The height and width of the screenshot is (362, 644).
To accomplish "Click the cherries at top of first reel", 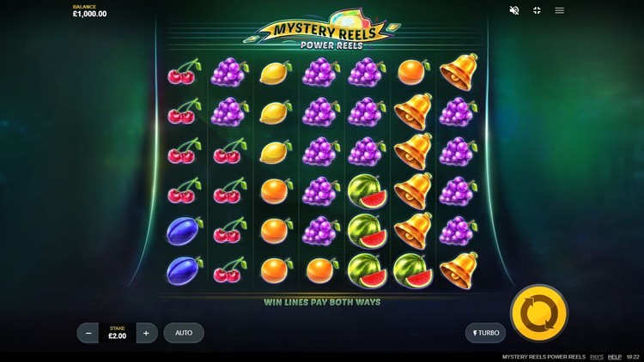I will [x=185, y=72].
